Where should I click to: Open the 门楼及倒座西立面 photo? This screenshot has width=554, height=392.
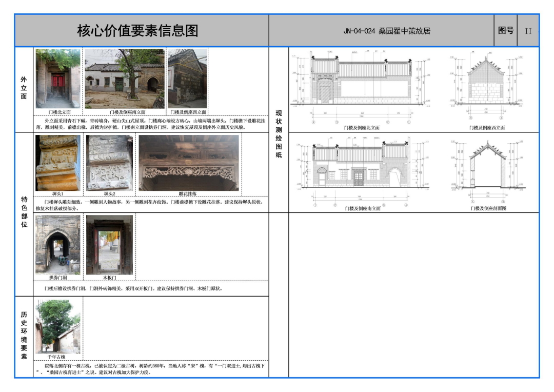(x=187, y=79)
